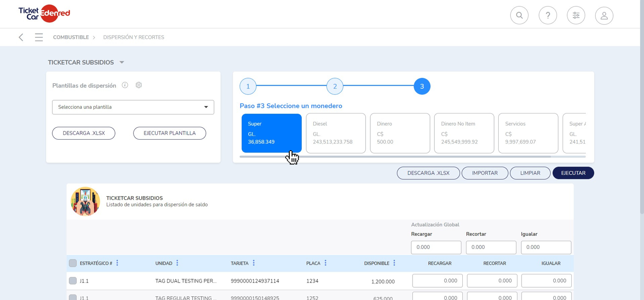Click COMBUSTIBLE breadcrumb link

click(x=71, y=37)
